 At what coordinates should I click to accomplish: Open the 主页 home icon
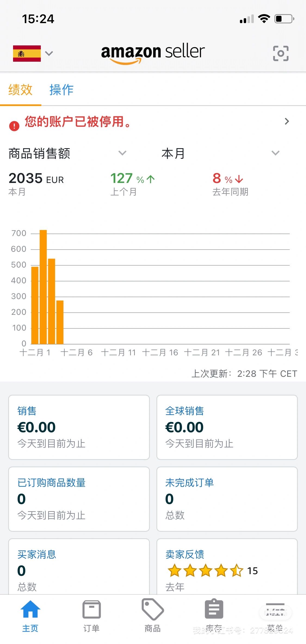coord(30,610)
